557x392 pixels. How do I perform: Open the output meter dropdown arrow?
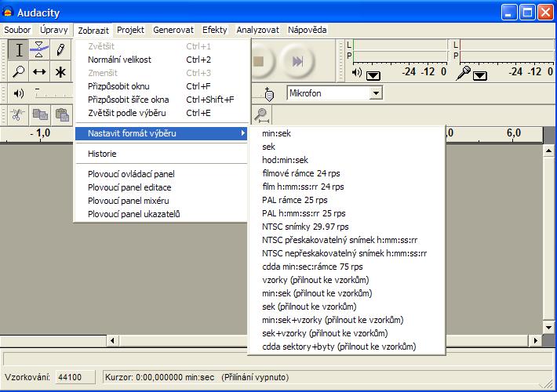[x=373, y=75]
